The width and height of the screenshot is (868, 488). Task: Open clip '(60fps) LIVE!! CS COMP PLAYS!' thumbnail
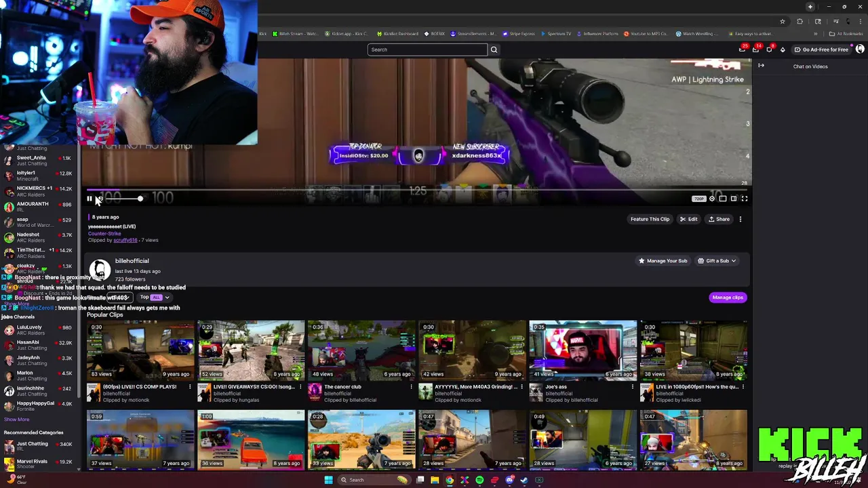tap(140, 350)
